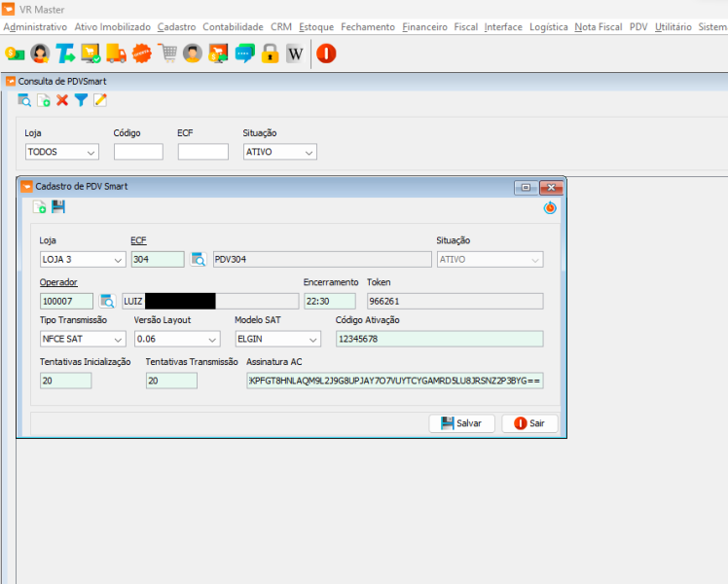The height and width of the screenshot is (584, 728).
Task: Click the Sair button
Action: pos(529,423)
